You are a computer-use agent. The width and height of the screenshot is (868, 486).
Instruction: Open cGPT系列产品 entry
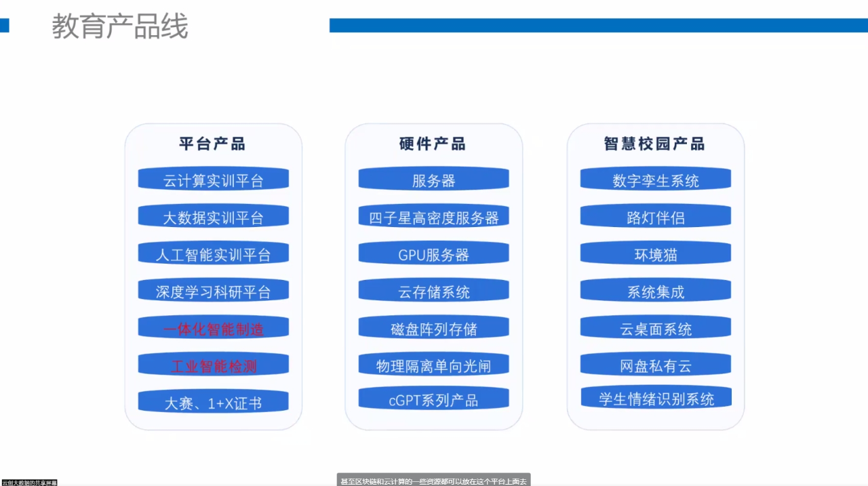433,400
